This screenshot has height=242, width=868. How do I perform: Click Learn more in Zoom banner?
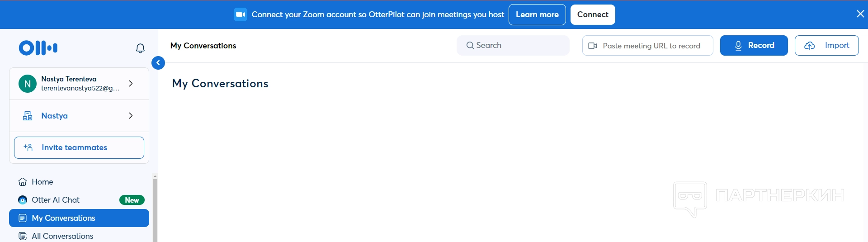[x=537, y=14]
